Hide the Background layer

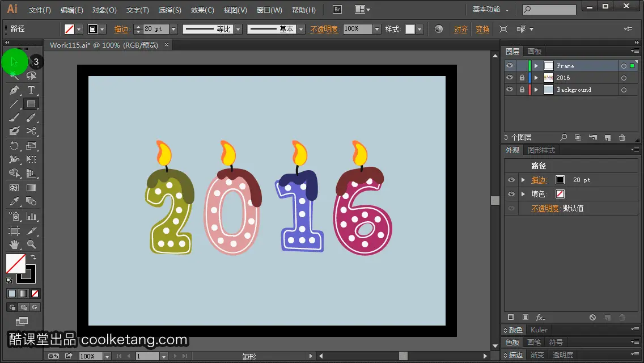pyautogui.click(x=510, y=90)
